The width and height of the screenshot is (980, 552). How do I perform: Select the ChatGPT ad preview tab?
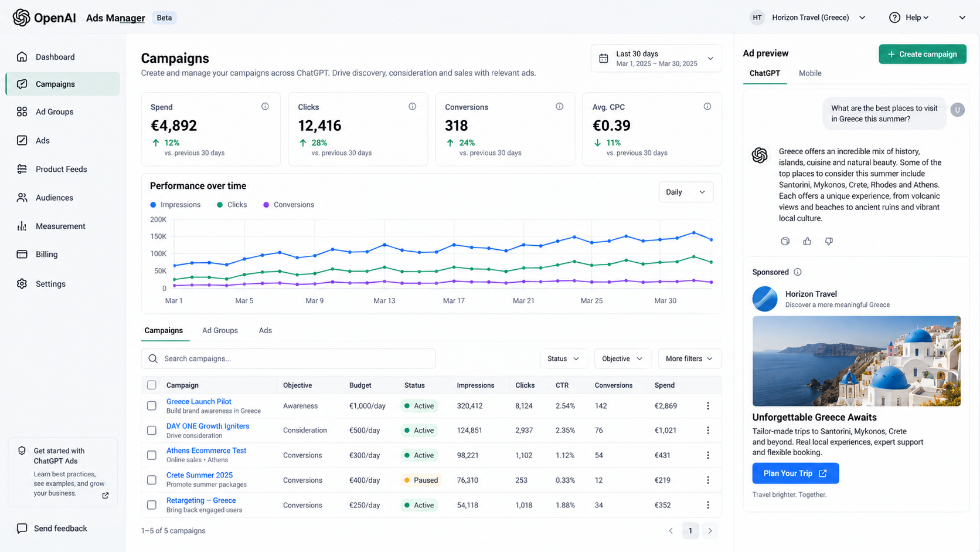tap(765, 73)
